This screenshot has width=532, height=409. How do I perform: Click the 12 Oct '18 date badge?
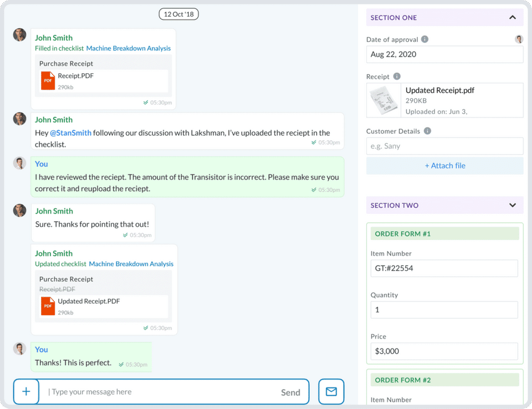tap(179, 14)
